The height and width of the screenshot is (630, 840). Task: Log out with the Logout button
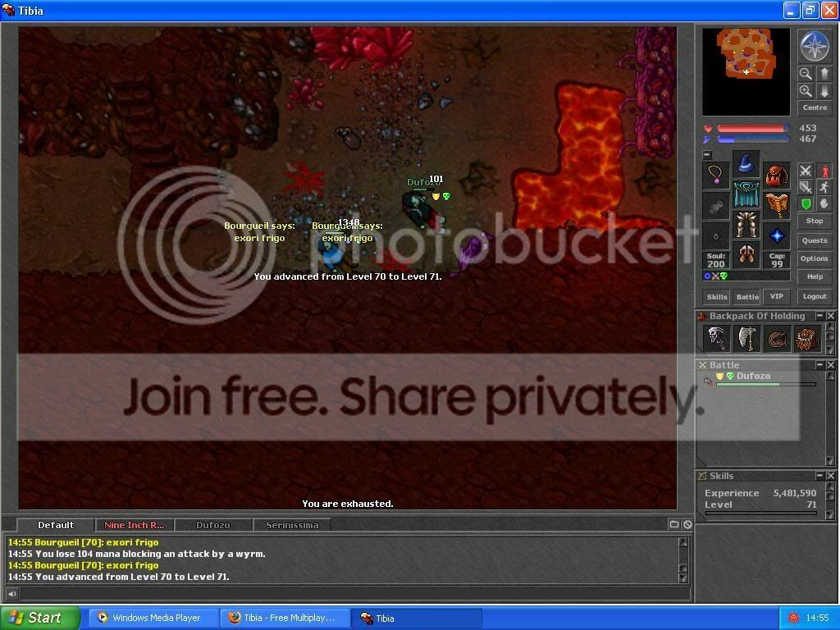815,296
